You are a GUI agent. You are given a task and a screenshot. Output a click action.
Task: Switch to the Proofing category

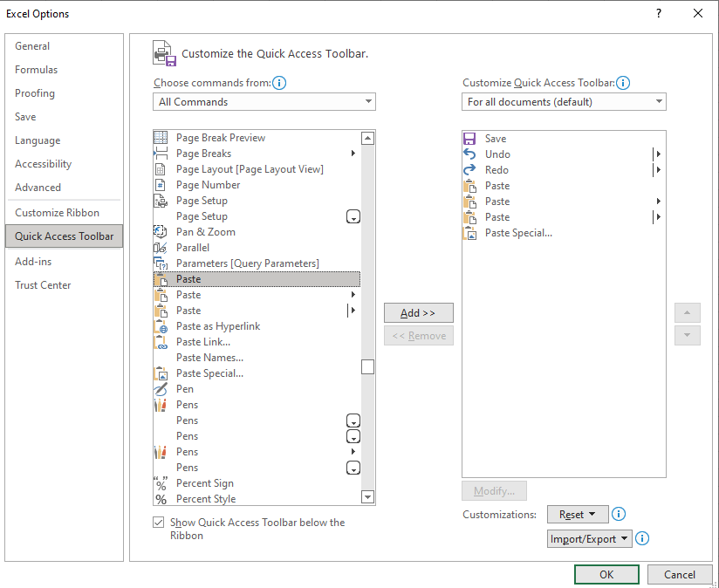[35, 93]
